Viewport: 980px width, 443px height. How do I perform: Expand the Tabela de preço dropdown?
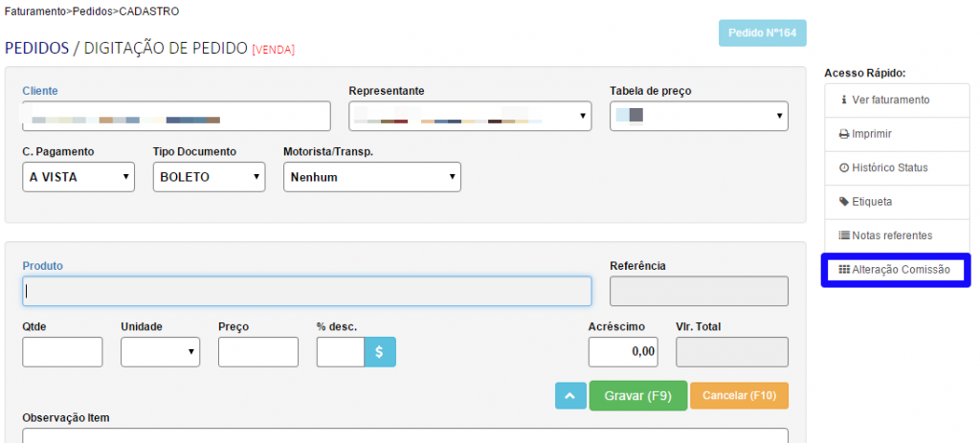pos(699,117)
